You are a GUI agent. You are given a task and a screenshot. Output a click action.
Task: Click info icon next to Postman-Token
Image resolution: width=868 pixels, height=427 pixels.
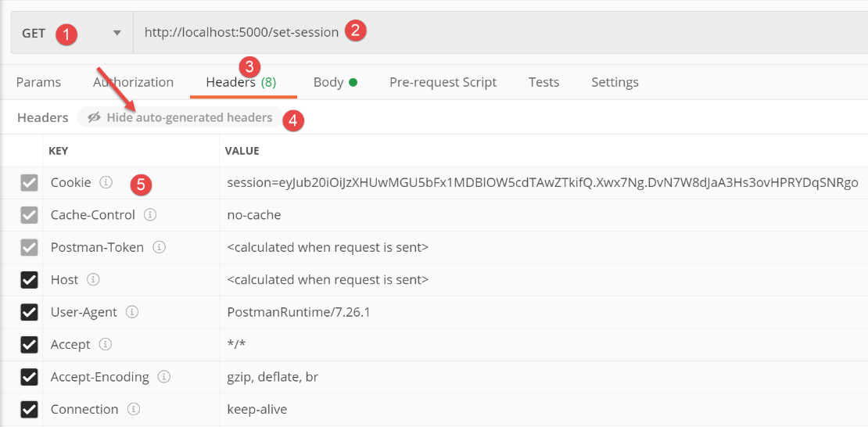159,247
